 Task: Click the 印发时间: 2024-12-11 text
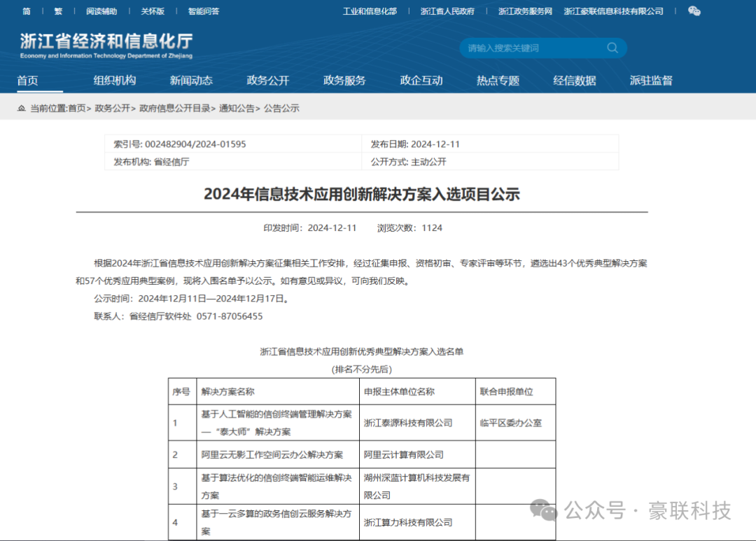coord(309,228)
